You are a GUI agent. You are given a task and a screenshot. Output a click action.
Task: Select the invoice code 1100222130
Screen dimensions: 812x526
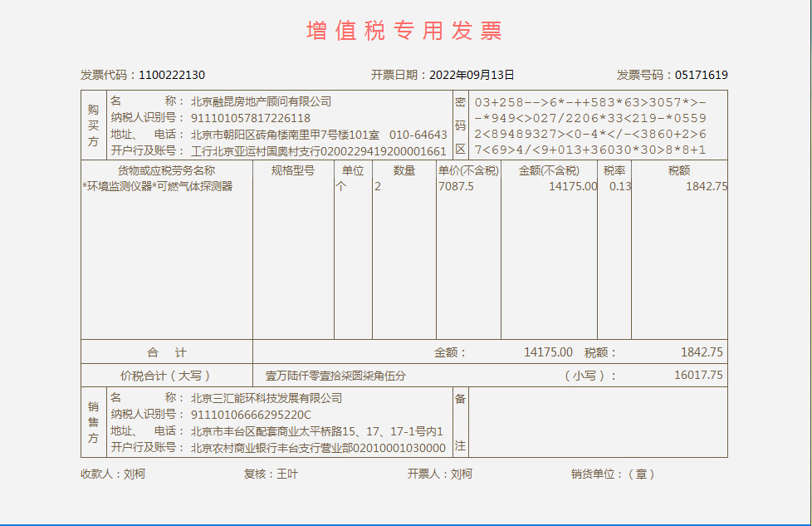tap(172, 75)
